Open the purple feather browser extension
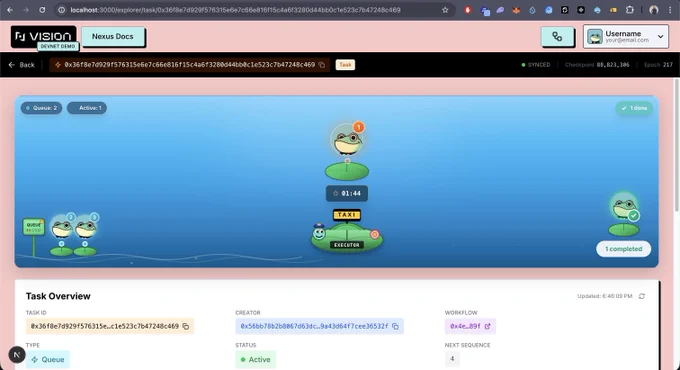680x370 pixels. (500, 10)
